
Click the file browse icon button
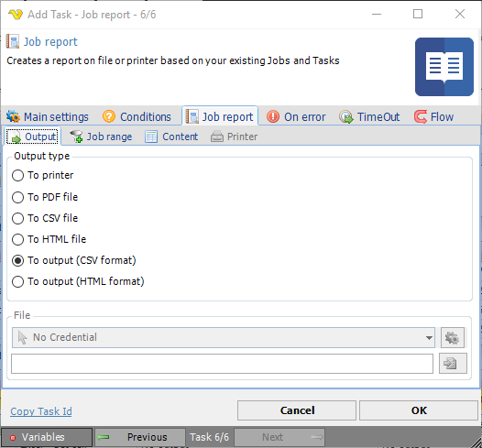coord(452,364)
